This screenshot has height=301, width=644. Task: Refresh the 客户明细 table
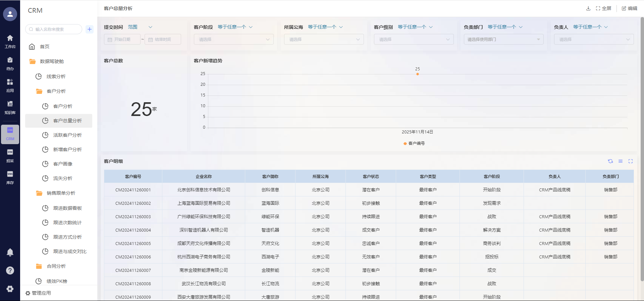[610, 161]
